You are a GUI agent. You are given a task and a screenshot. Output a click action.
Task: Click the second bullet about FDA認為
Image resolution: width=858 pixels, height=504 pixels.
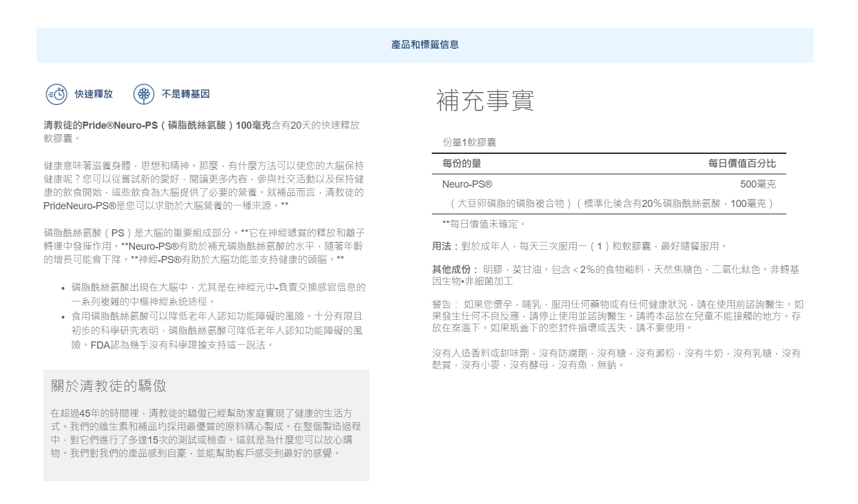217,331
